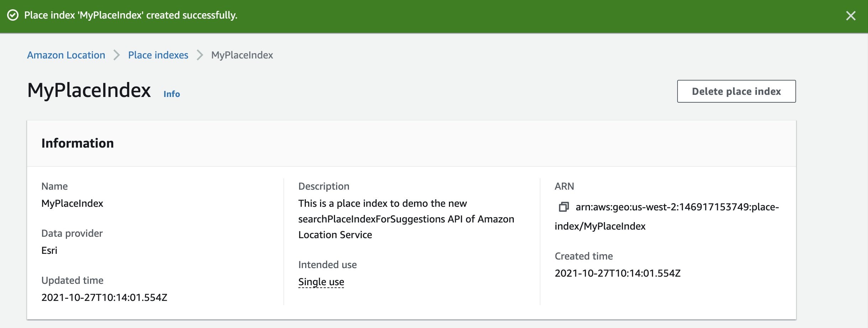Image resolution: width=868 pixels, height=328 pixels.
Task: Open the Amazon Location breadcrumb link
Action: (x=66, y=55)
